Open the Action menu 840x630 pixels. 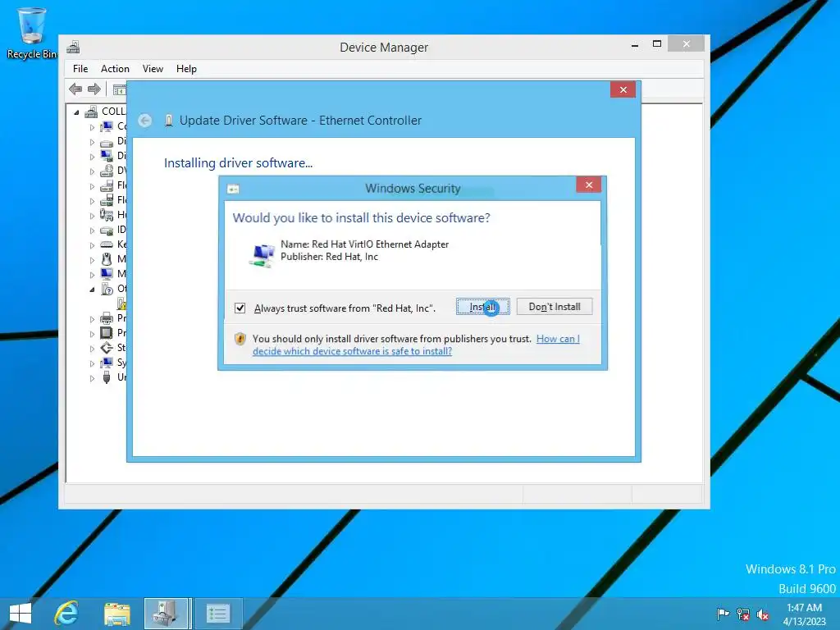pyautogui.click(x=115, y=69)
